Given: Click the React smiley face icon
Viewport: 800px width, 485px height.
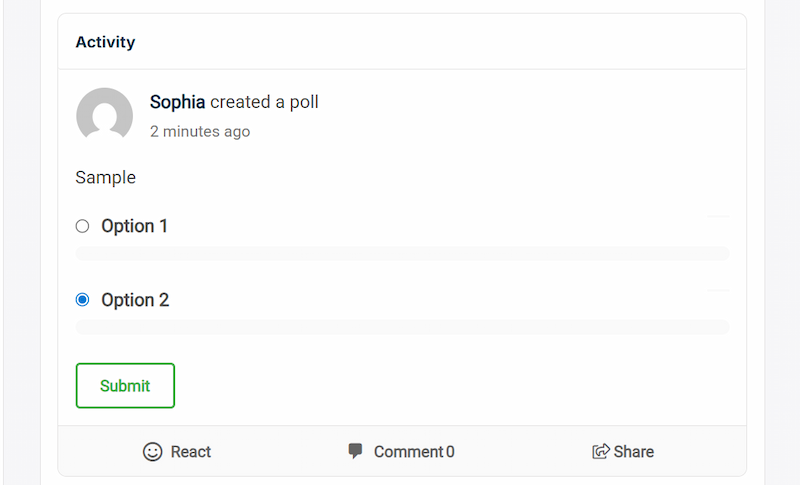Looking at the screenshot, I should point(152,452).
